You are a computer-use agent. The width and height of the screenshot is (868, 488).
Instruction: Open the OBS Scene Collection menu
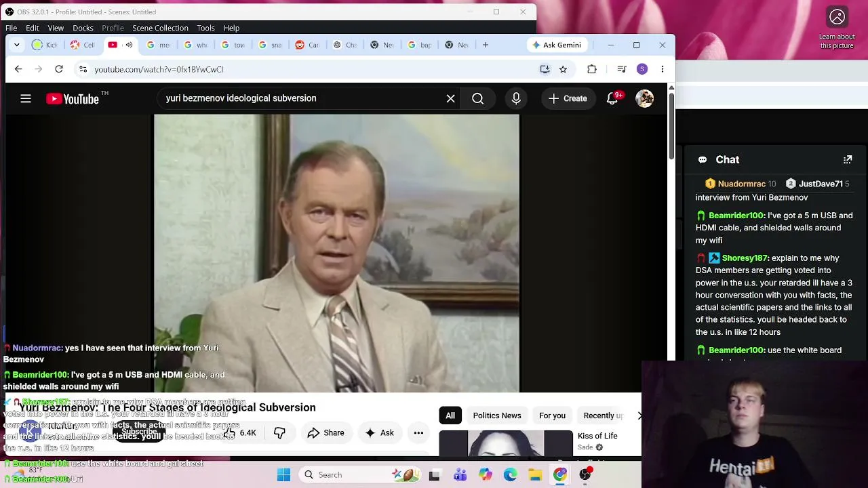point(160,28)
